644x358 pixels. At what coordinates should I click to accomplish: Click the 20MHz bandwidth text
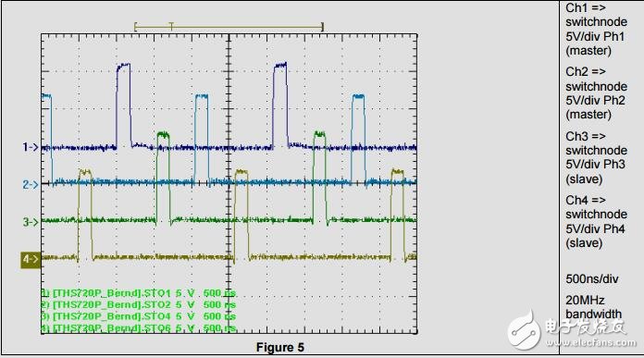(x=593, y=307)
